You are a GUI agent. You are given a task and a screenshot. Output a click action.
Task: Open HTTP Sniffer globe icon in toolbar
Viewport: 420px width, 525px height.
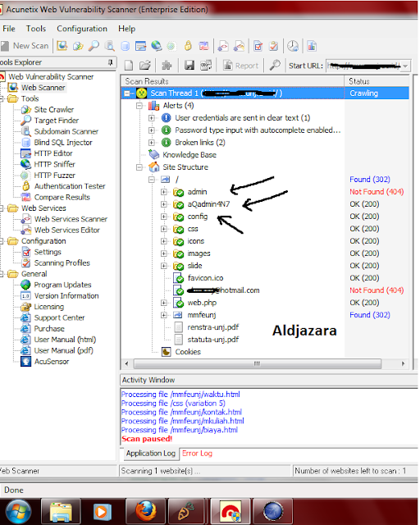coord(156,46)
